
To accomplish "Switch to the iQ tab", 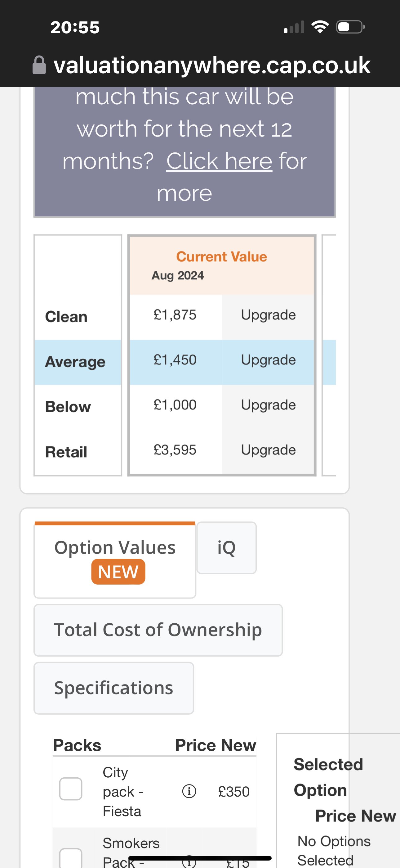I will [x=227, y=548].
